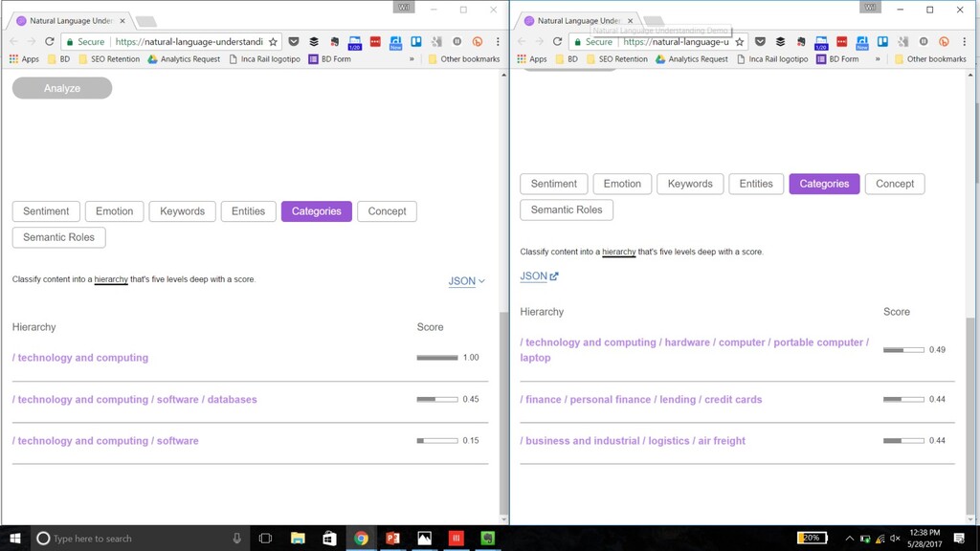Open Other bookmarks folder in left window

464,59
